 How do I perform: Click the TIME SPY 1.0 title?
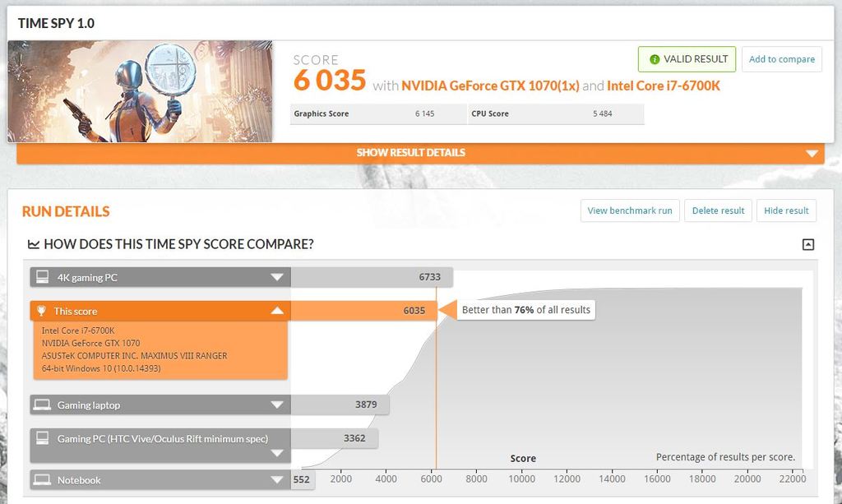tap(56, 23)
